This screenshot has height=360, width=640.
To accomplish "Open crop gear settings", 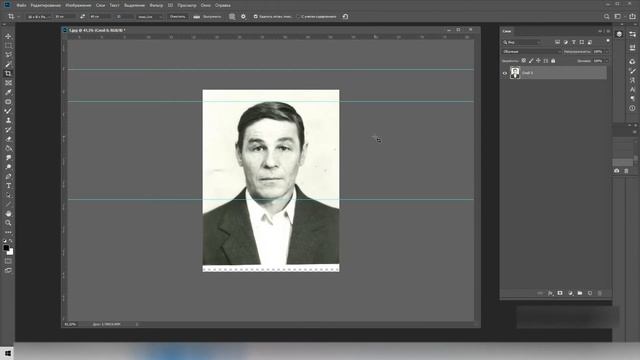I will tap(243, 17).
